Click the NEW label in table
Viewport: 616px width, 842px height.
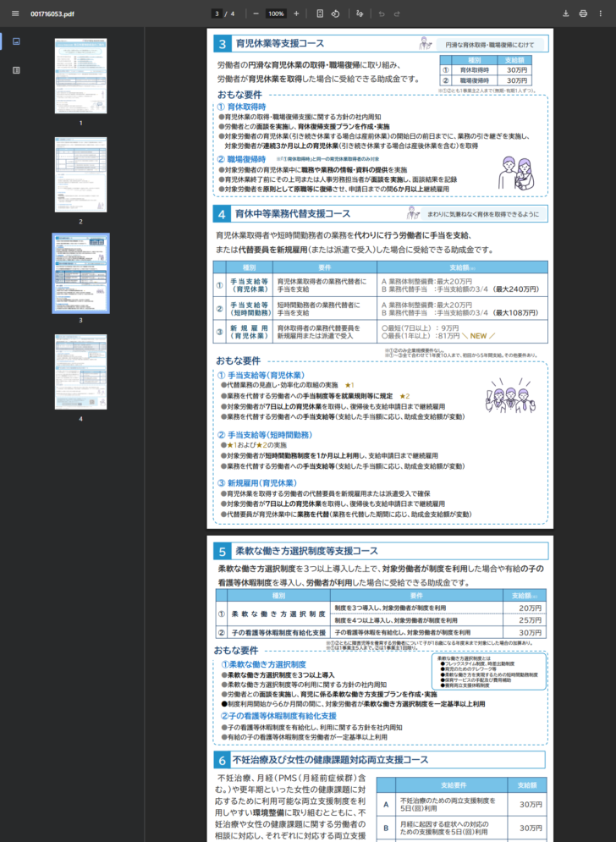[x=478, y=336]
